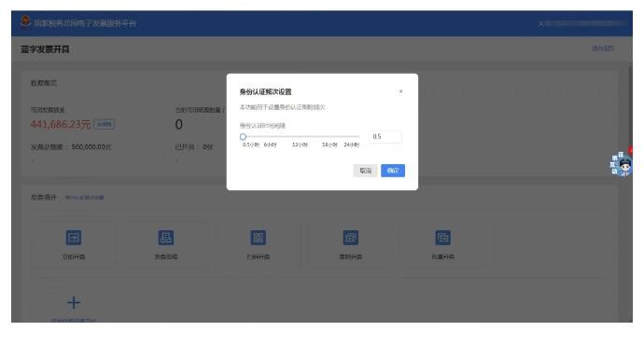Click the 身份认证频次设置 dialog title
Image resolution: width=644 pixels, height=345 pixels.
click(265, 92)
